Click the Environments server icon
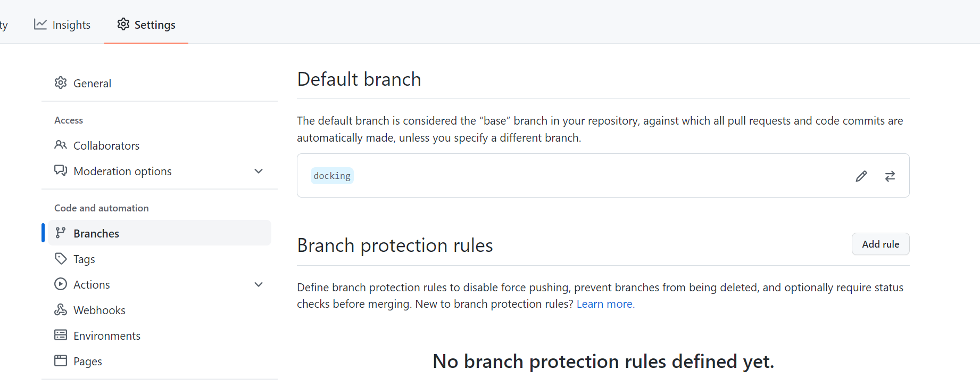980x385 pixels. 61,335
